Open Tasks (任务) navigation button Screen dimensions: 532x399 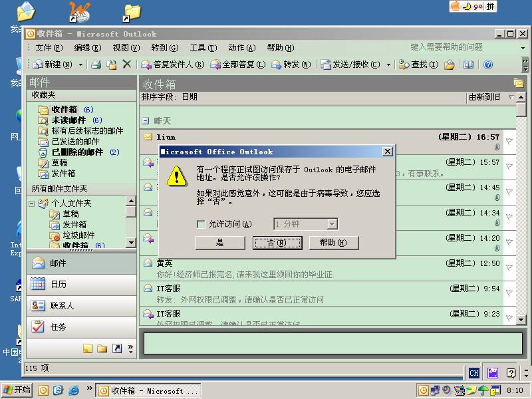(x=81, y=327)
